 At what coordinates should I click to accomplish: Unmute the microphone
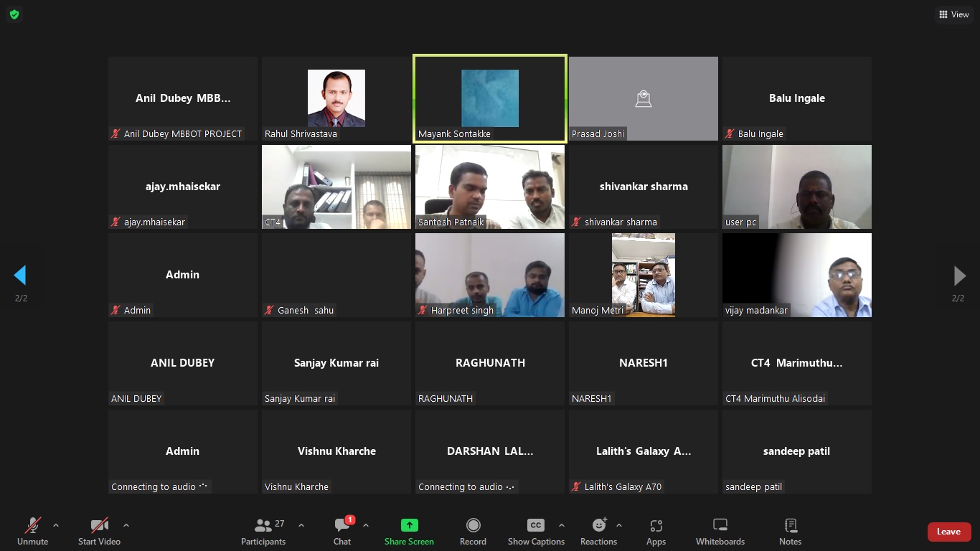(x=33, y=532)
